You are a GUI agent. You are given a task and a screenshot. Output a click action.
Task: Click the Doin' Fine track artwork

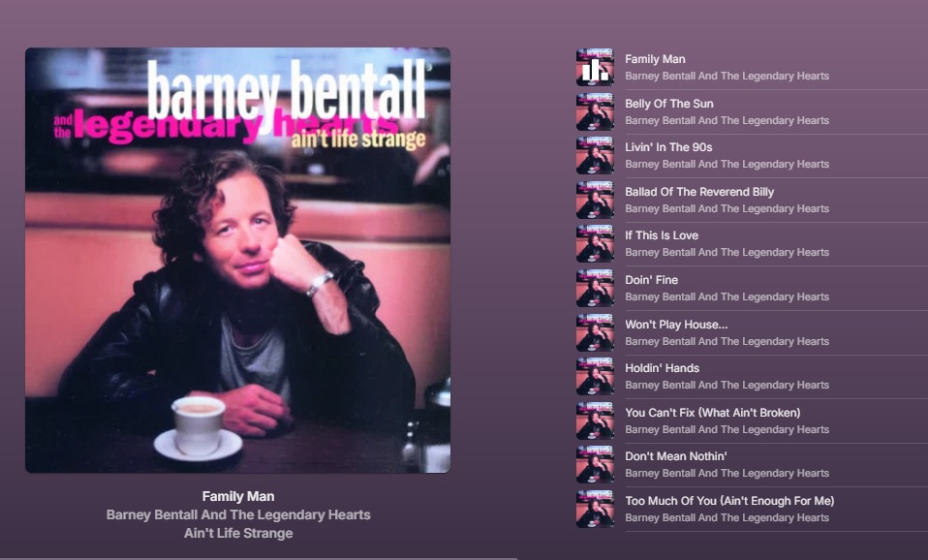[x=595, y=289]
